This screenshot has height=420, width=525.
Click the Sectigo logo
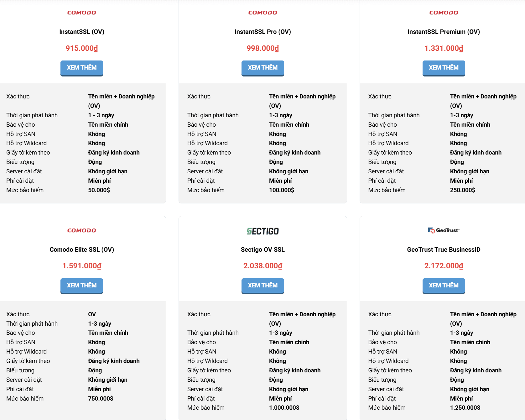point(262,231)
